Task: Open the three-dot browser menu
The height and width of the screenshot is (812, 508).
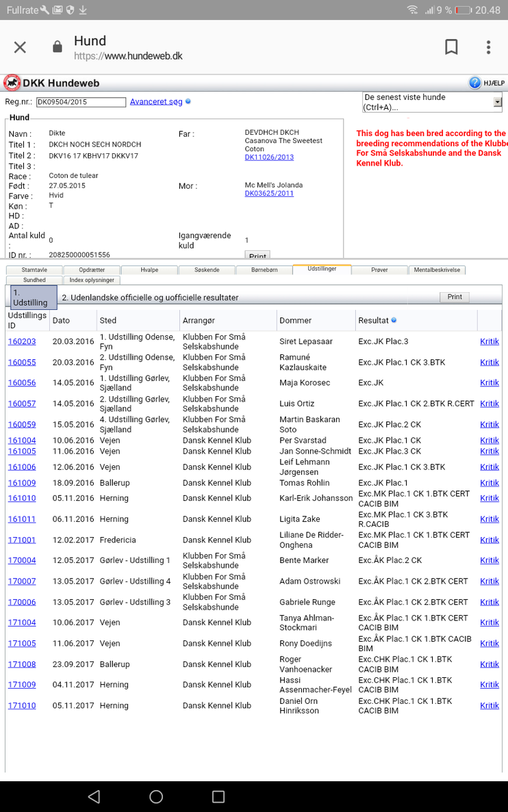Action: pyautogui.click(x=488, y=47)
